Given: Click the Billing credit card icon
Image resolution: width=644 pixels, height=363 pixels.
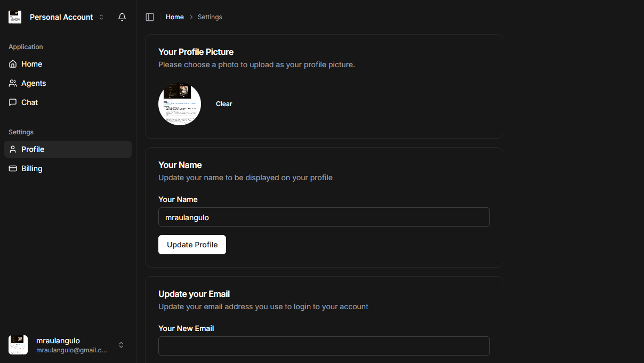Looking at the screenshot, I should pos(13,168).
